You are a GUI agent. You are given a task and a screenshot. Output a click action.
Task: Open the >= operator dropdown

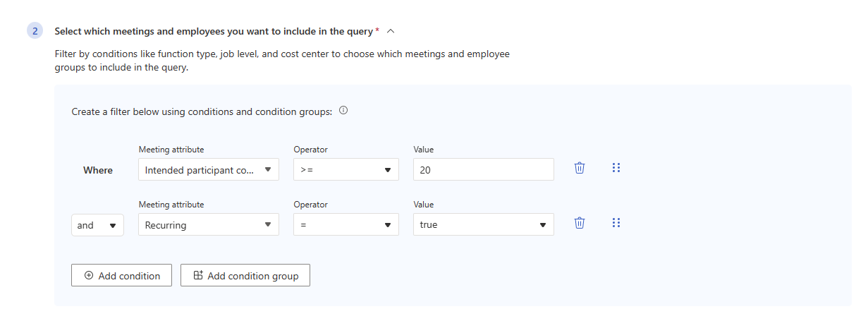tap(346, 169)
